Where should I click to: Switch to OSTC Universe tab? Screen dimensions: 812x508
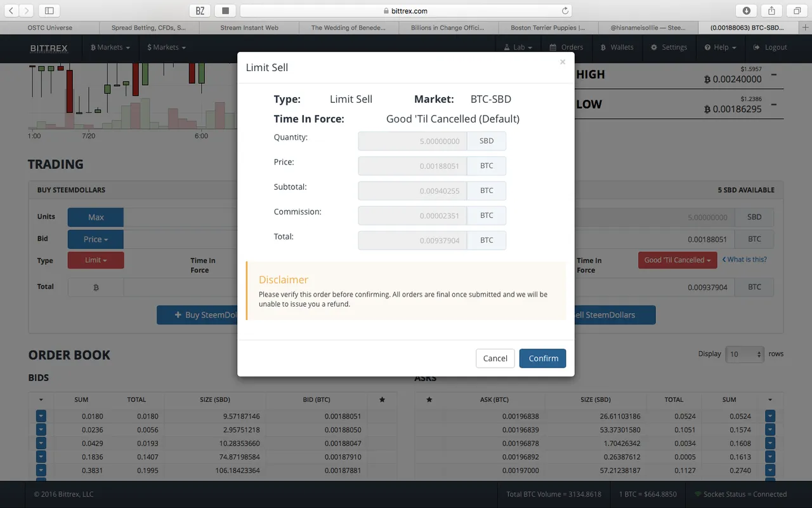50,28
